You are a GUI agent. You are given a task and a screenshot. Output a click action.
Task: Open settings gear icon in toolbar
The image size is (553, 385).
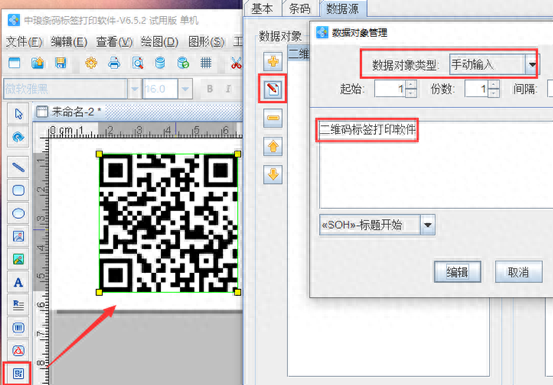91,63
